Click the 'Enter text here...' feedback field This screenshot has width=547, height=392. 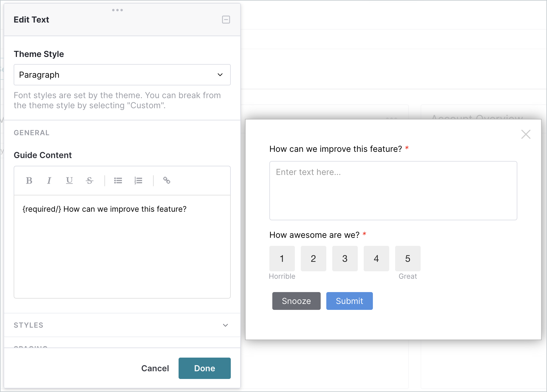tap(393, 191)
